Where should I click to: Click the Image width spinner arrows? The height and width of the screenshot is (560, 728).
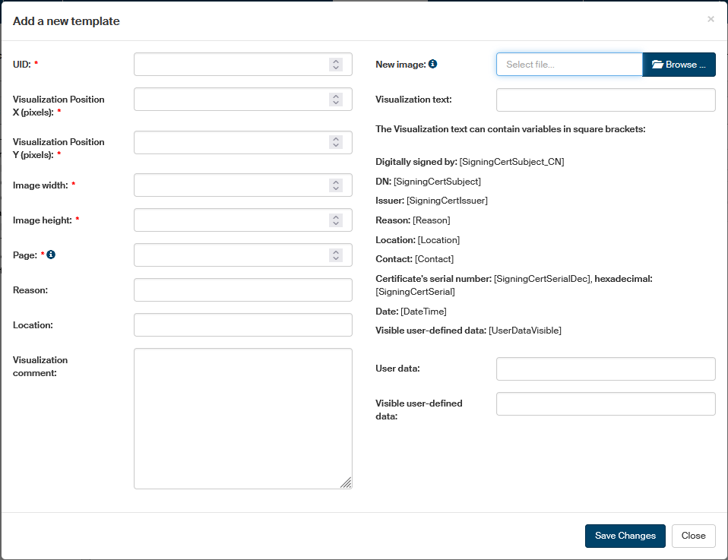(336, 185)
